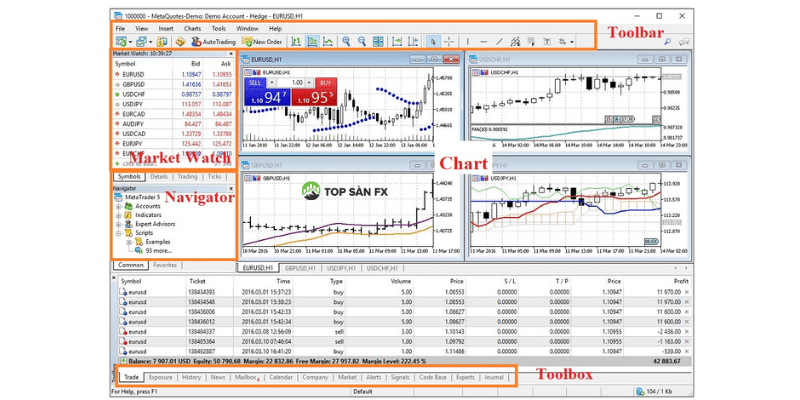This screenshot has width=800, height=400.
Task: Click the Tile Windows grid icon
Action: click(378, 41)
